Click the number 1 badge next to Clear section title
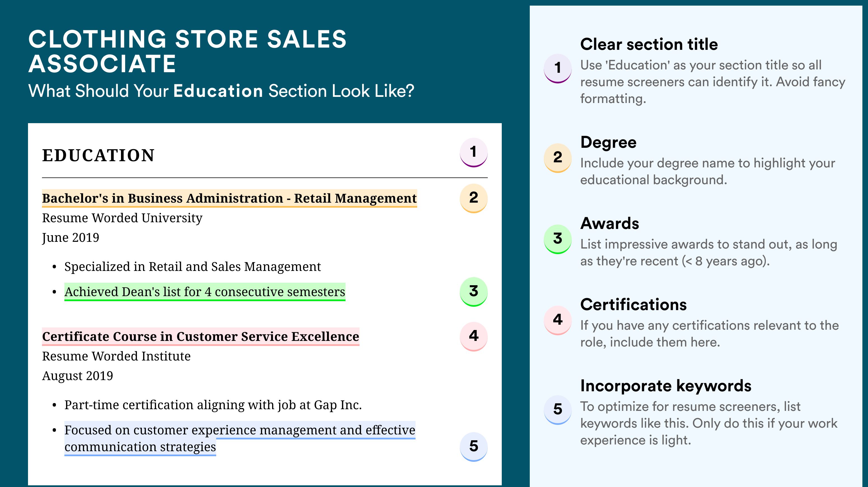868x487 pixels. tap(558, 68)
